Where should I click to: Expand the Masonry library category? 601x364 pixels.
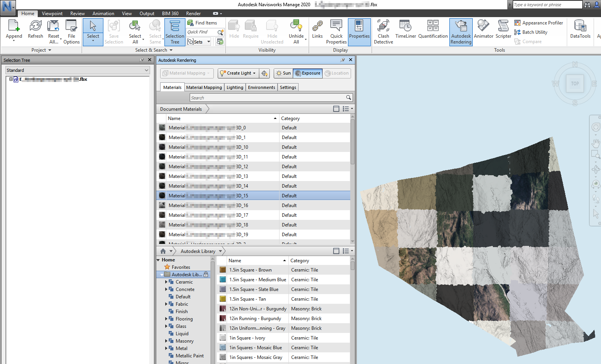tap(166, 341)
